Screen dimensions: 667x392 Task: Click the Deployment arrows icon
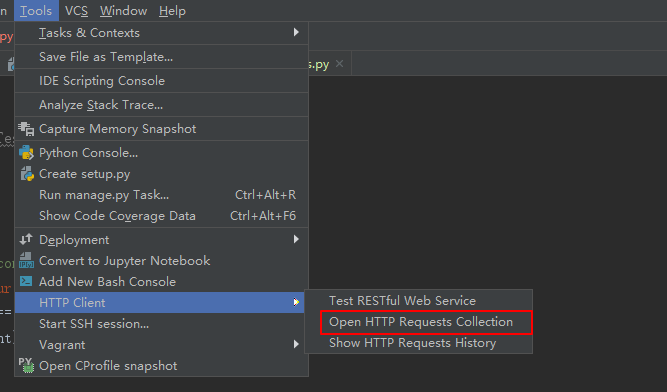pos(26,239)
